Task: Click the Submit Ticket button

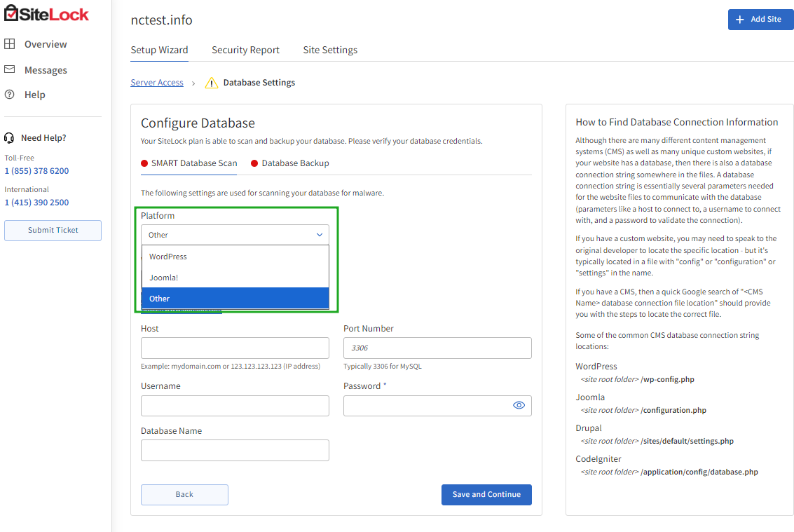Action: pyautogui.click(x=53, y=230)
